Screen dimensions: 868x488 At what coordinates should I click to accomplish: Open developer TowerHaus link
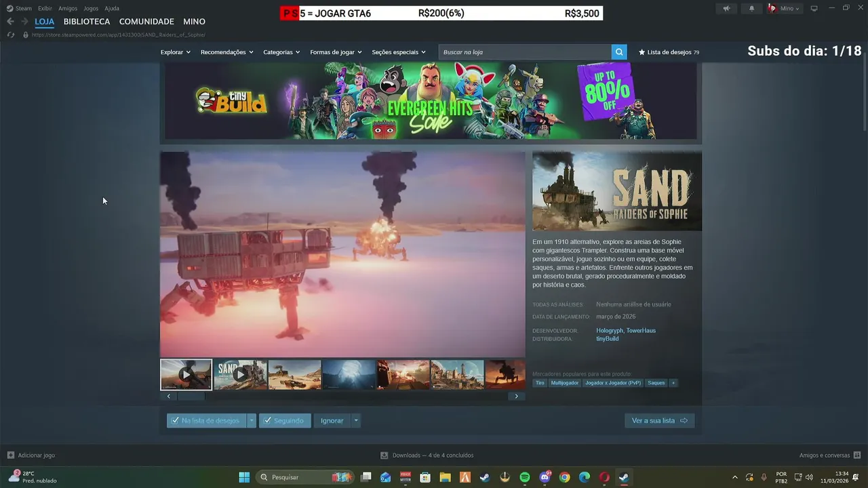641,331
